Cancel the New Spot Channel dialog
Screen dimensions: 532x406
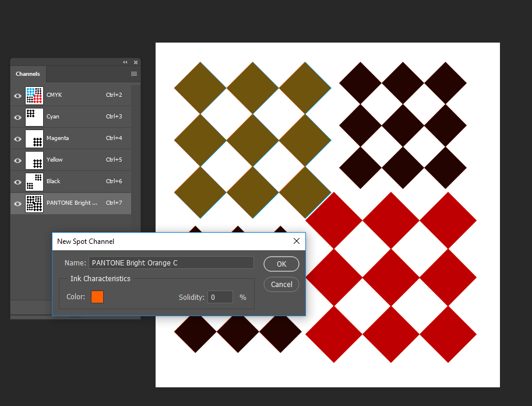click(281, 285)
